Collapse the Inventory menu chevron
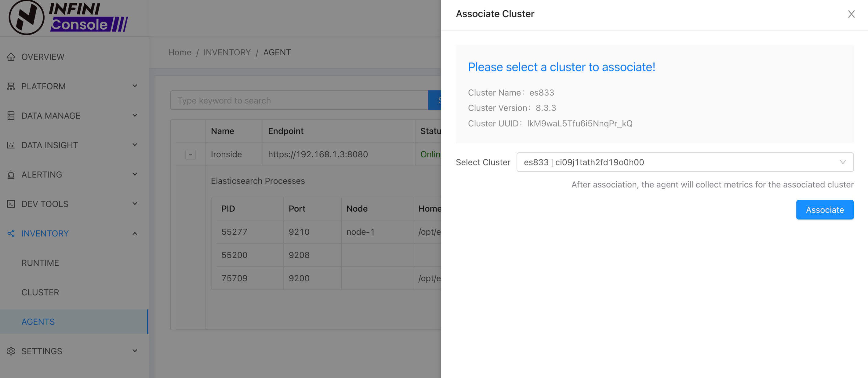The image size is (868, 378). pyautogui.click(x=135, y=234)
